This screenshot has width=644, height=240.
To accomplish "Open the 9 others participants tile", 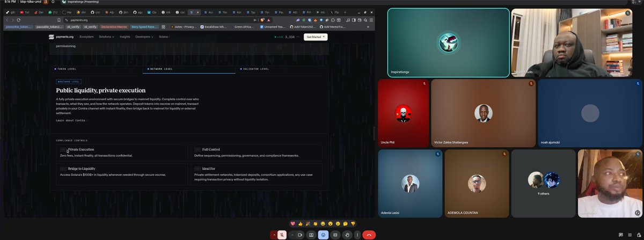I will (543, 184).
